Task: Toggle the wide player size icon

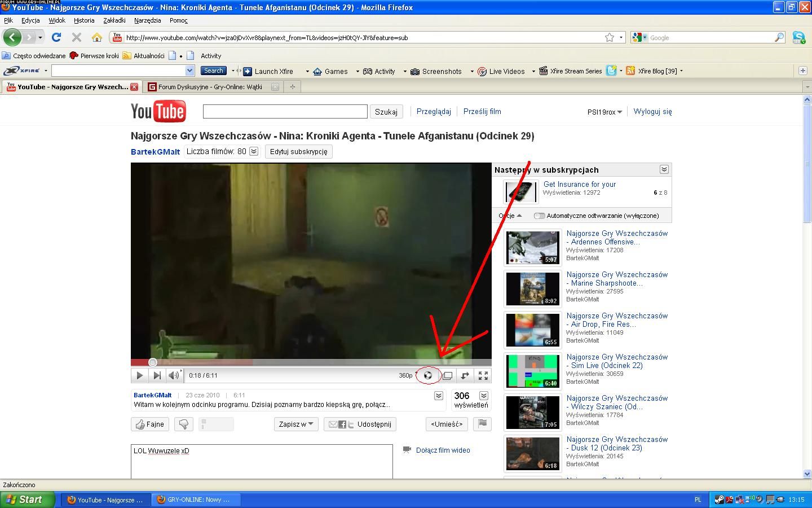Action: pos(465,375)
